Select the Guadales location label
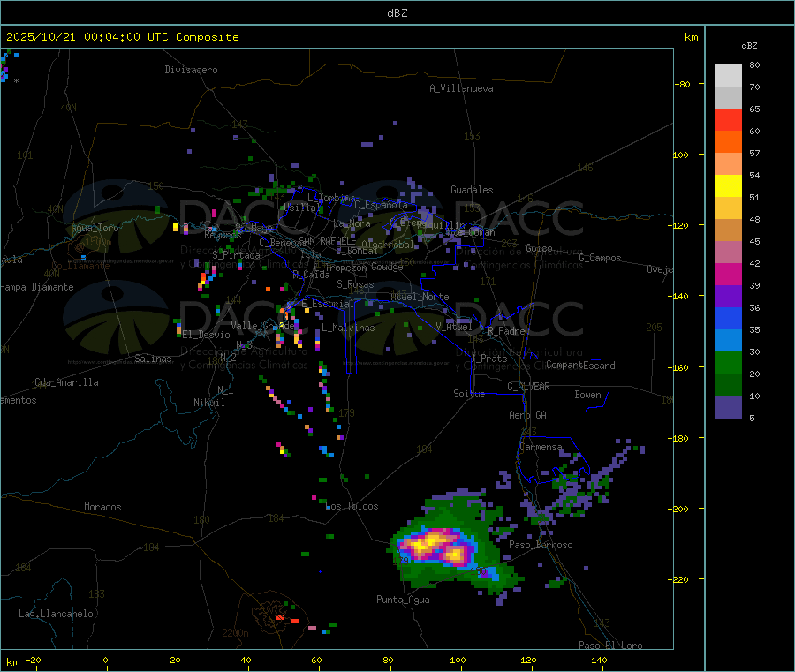795x672 pixels. pos(472,190)
